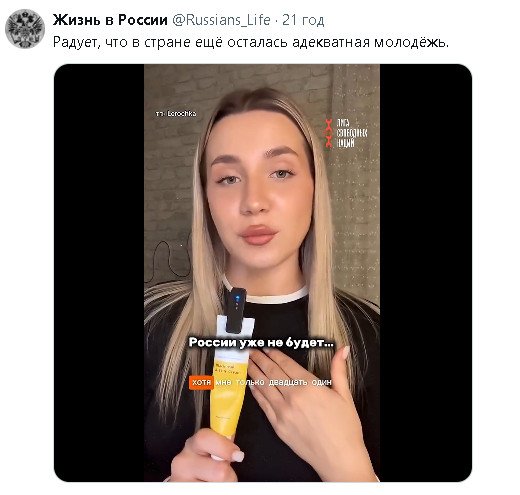Click the caption word 'только'

[x=250, y=382]
